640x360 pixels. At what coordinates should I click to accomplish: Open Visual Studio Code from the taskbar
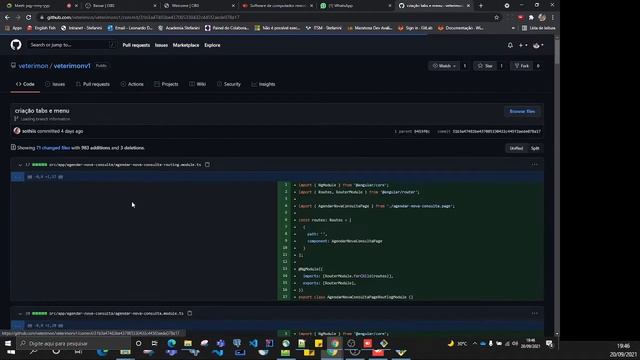pos(253,344)
